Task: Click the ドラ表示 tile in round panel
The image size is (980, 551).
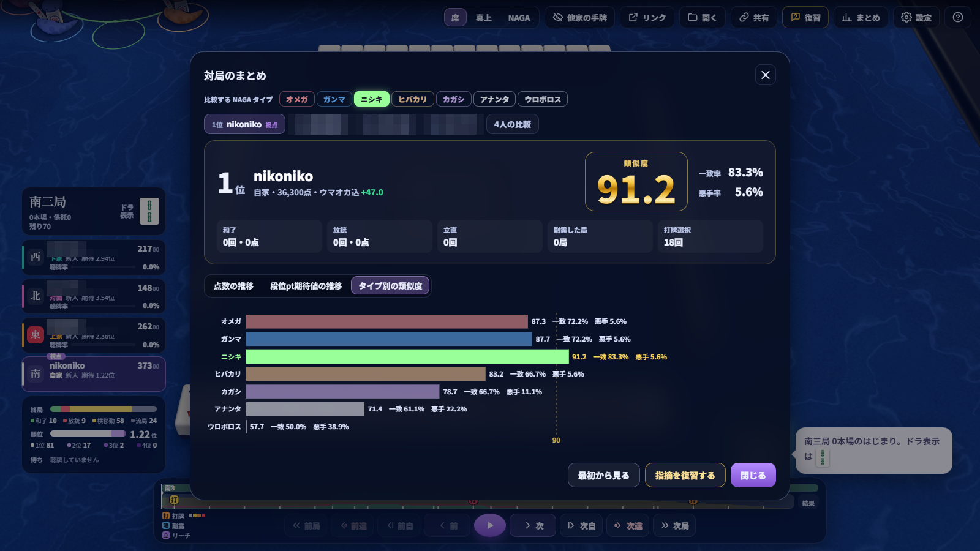Action: 149,211
